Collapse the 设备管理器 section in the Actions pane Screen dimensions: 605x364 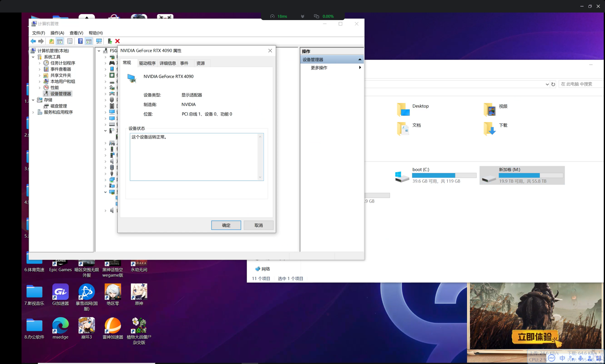point(360,59)
